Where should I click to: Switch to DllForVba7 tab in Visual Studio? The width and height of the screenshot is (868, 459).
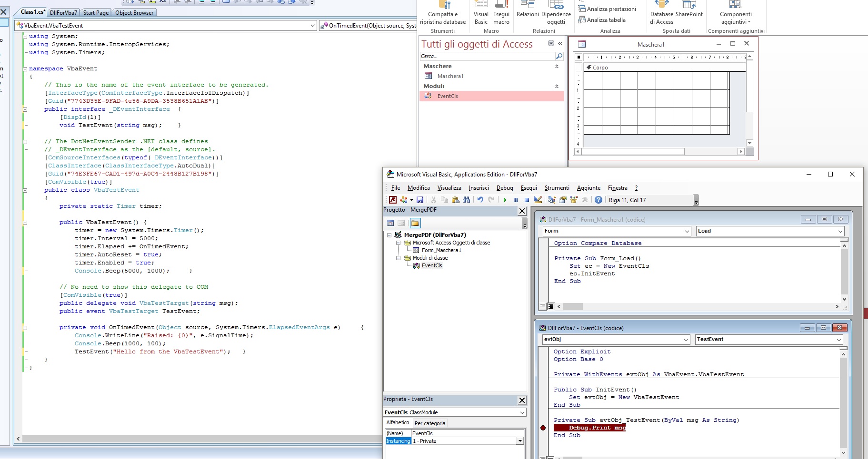63,13
